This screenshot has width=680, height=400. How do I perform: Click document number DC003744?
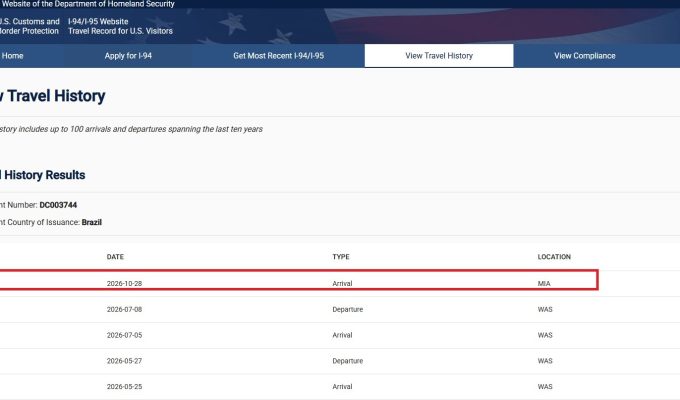coord(58,205)
